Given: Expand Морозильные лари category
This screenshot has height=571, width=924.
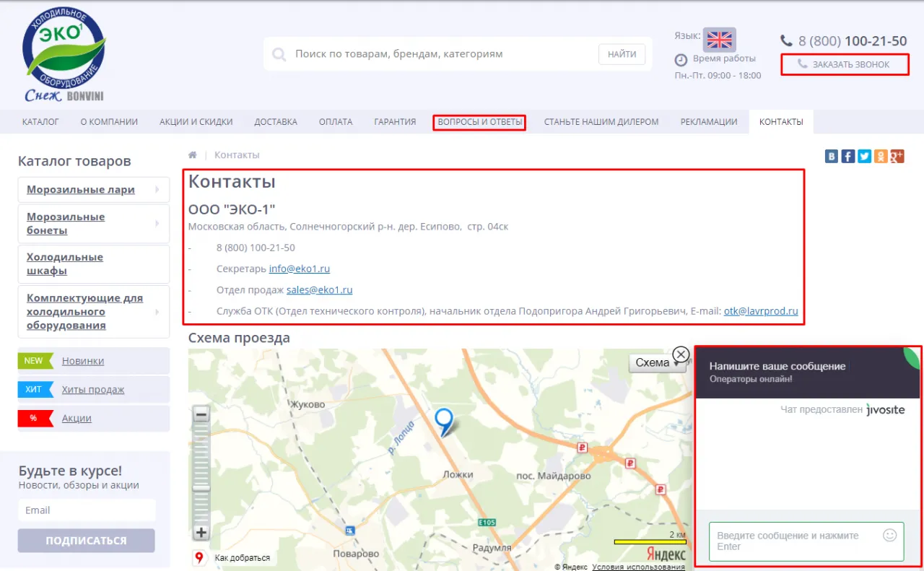Looking at the screenshot, I should (x=157, y=190).
